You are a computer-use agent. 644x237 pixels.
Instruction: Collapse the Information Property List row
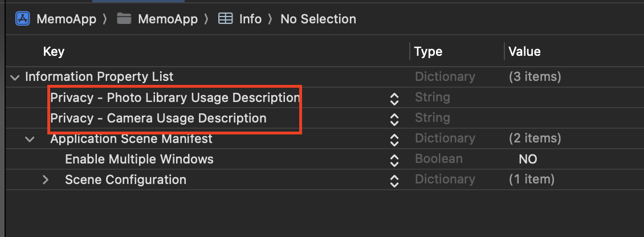15,77
